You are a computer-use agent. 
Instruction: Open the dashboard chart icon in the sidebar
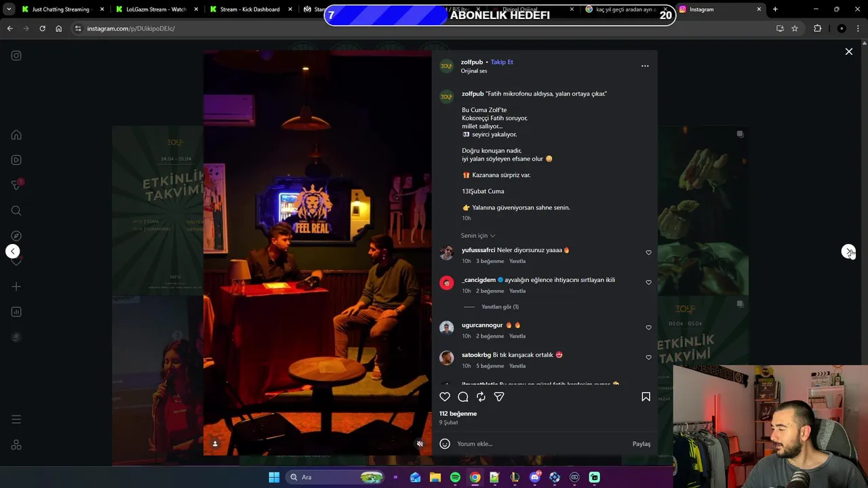pyautogui.click(x=16, y=312)
